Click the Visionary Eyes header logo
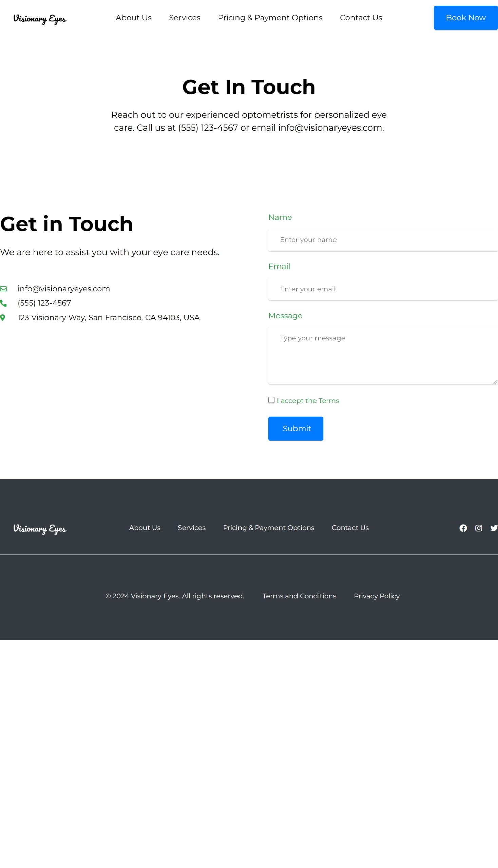The image size is (498, 868). [40, 18]
